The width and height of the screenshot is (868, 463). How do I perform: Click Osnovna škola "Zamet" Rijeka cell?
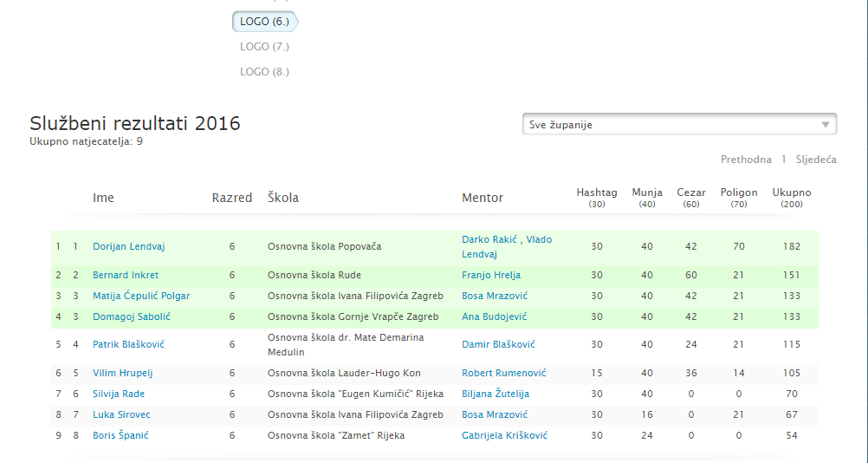(336, 435)
